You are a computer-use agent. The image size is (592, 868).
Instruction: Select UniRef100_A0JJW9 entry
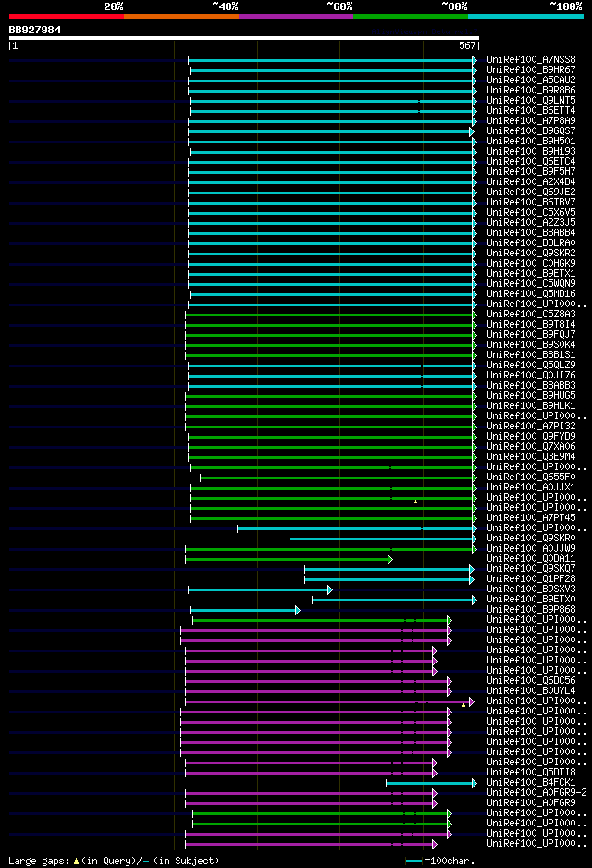click(x=531, y=549)
